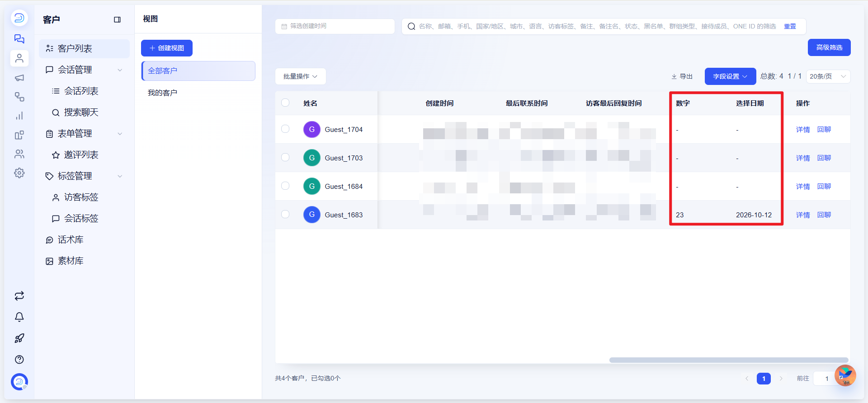Select the customer person icon in left rail
The image size is (868, 403).
(19, 58)
